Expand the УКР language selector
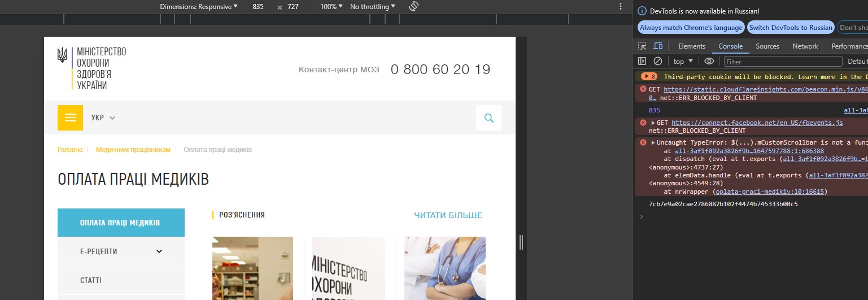 [x=103, y=118]
